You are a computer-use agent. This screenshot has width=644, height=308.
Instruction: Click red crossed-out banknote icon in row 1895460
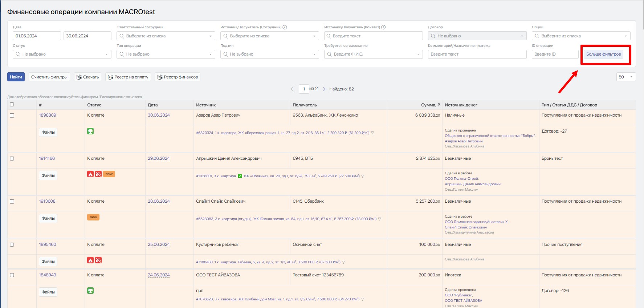[x=98, y=260]
